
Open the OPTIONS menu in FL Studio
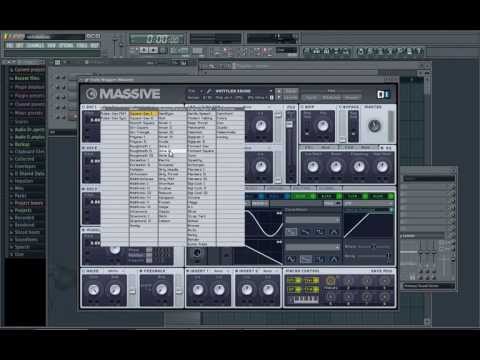click(66, 45)
